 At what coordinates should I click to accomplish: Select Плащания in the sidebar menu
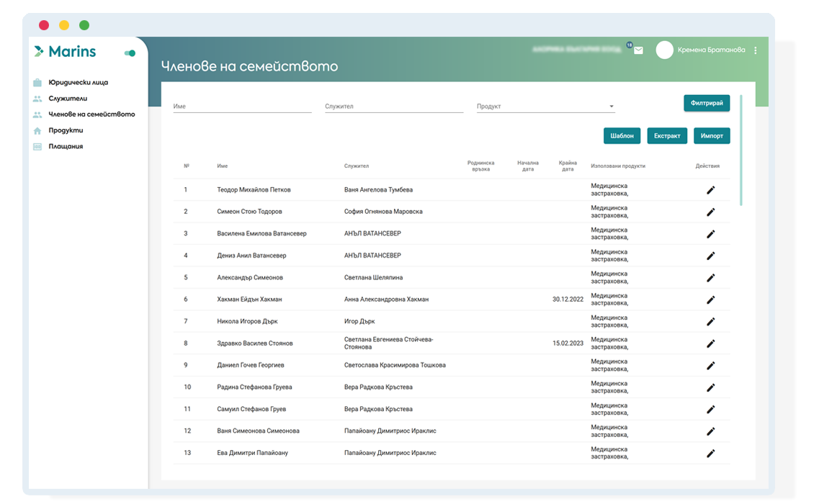click(66, 146)
